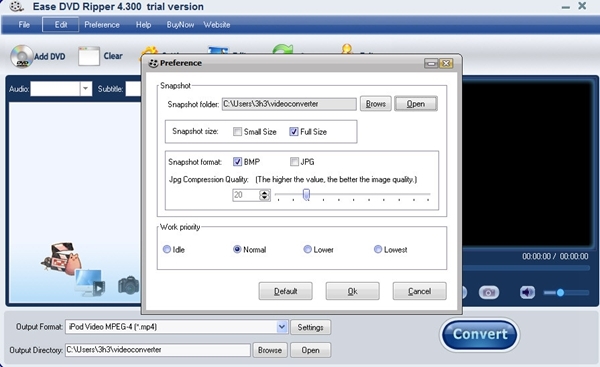This screenshot has width=600, height=367.
Task: Click the Convert button
Action: coord(480,334)
